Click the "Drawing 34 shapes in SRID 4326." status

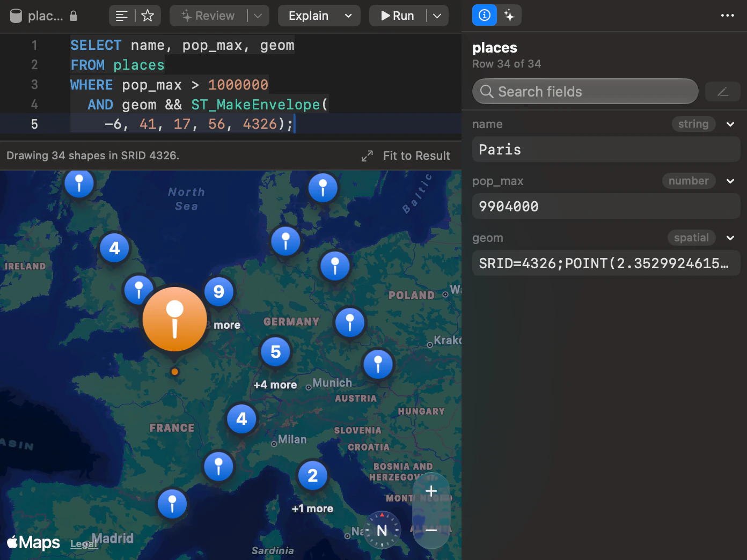93,156
